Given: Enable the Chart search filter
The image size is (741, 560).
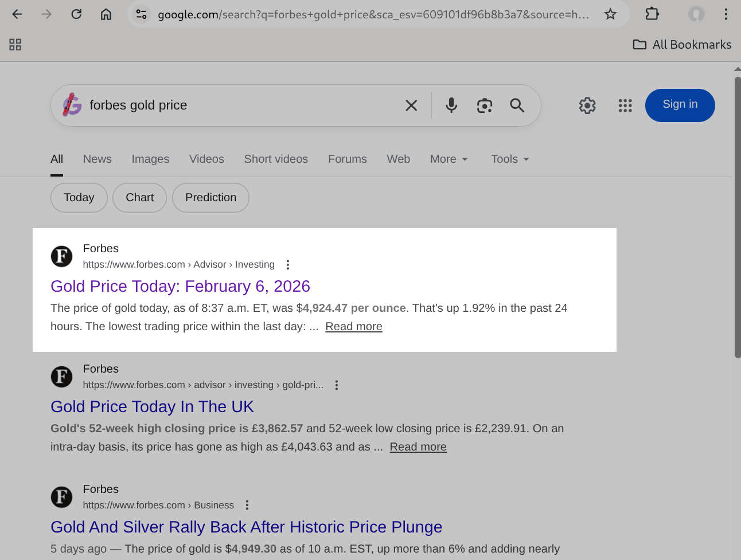Looking at the screenshot, I should point(139,197).
